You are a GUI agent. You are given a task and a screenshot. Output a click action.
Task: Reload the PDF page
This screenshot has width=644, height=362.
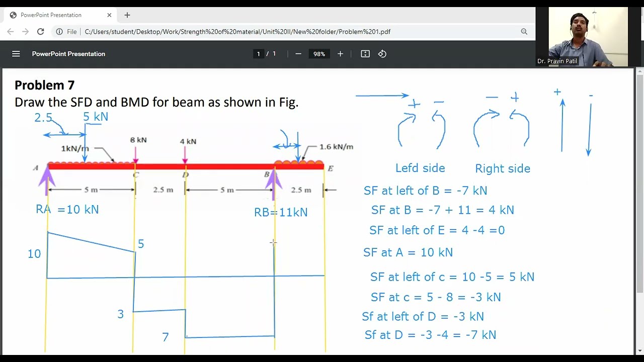[x=41, y=31]
